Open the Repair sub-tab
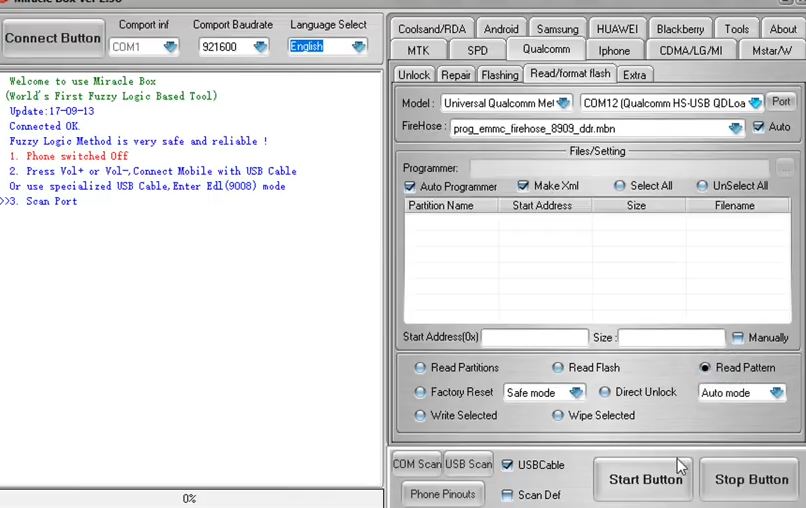This screenshot has height=508, width=806. pyautogui.click(x=455, y=75)
